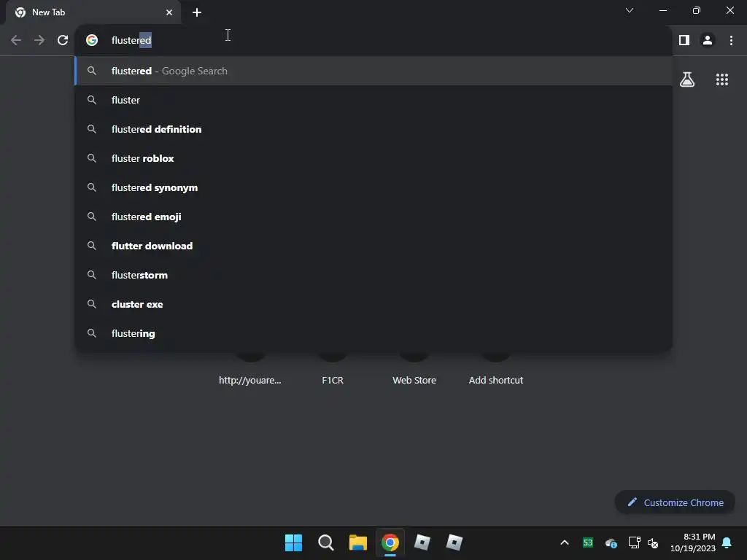Viewport: 747px width, 560px height.
Task: Open the first Roblox taskbar icon
Action: click(422, 542)
